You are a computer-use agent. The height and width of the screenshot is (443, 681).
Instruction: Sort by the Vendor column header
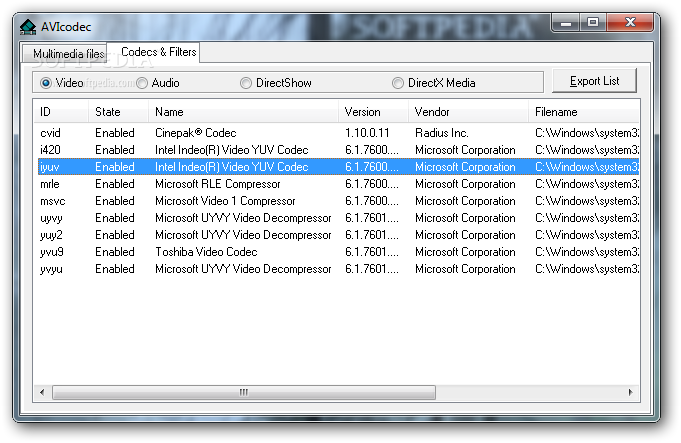468,112
